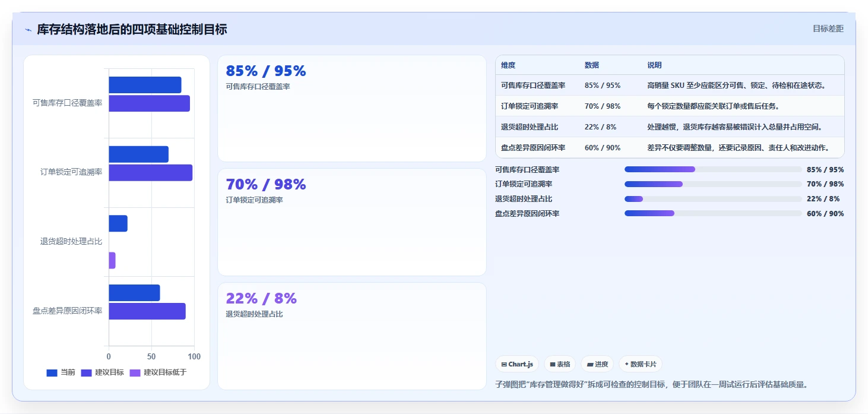Click the 当前 bar for 退货超时处理占比

point(118,223)
